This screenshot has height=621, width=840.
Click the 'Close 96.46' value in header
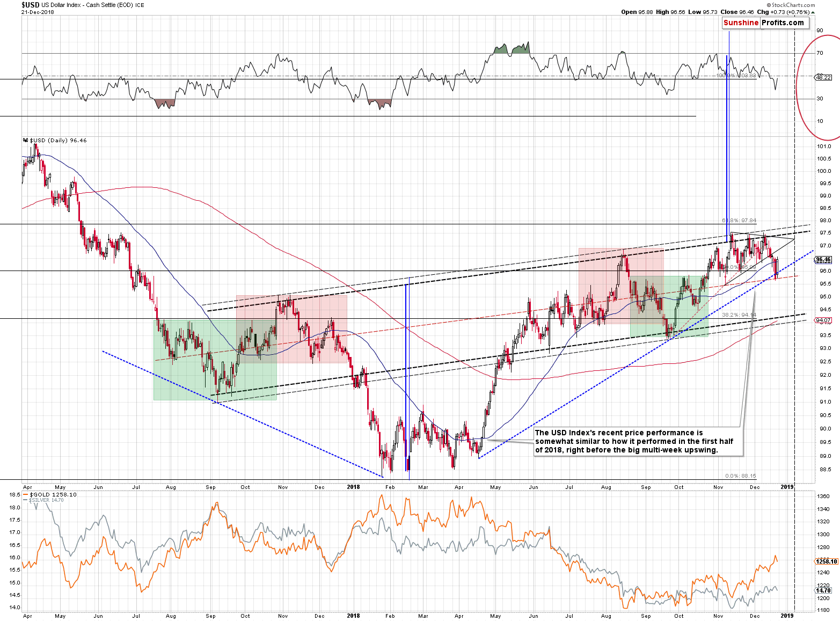point(737,12)
